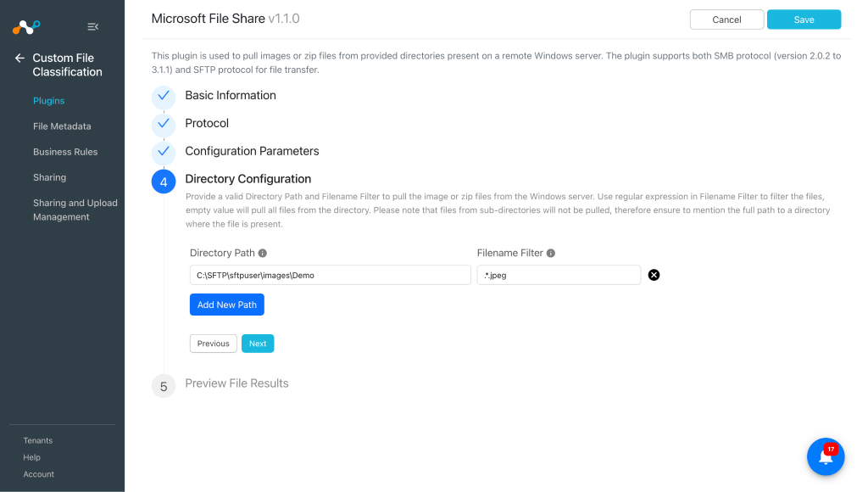Click the Add New Path button
This screenshot has height=492, width=868.
click(227, 305)
